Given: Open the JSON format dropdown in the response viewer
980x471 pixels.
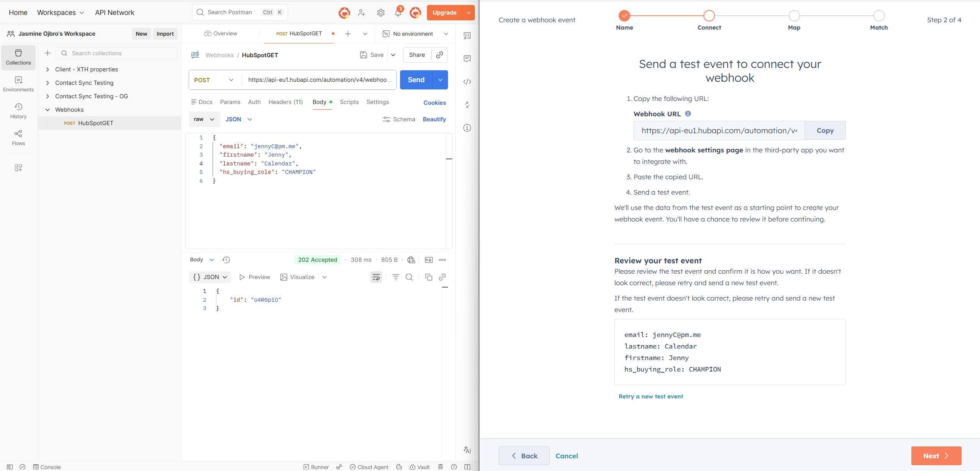Looking at the screenshot, I should [209, 277].
